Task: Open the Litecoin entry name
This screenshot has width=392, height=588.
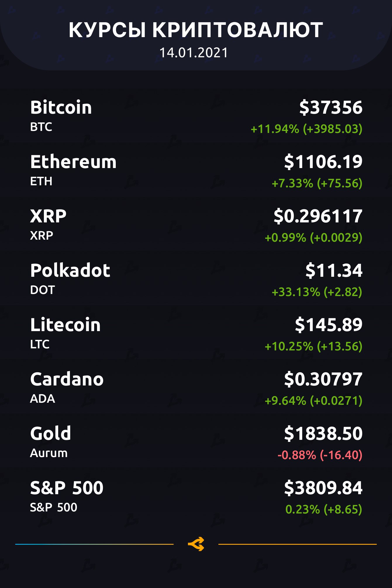Action: pyautogui.click(x=65, y=325)
